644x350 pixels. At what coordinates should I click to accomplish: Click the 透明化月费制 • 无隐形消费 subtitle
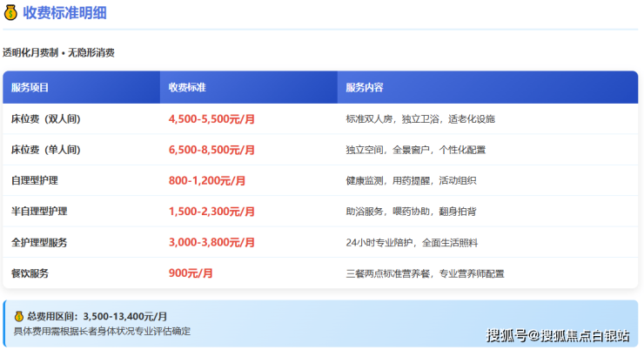tap(58, 53)
